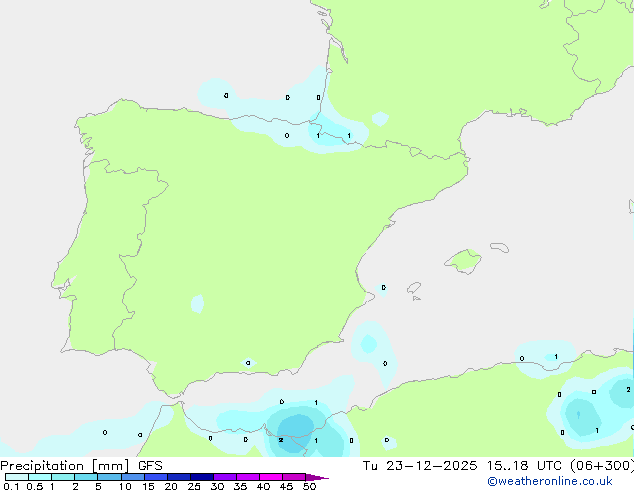Click Menorca island outline on the map
Screen dimensions: 634x490
[499, 247]
